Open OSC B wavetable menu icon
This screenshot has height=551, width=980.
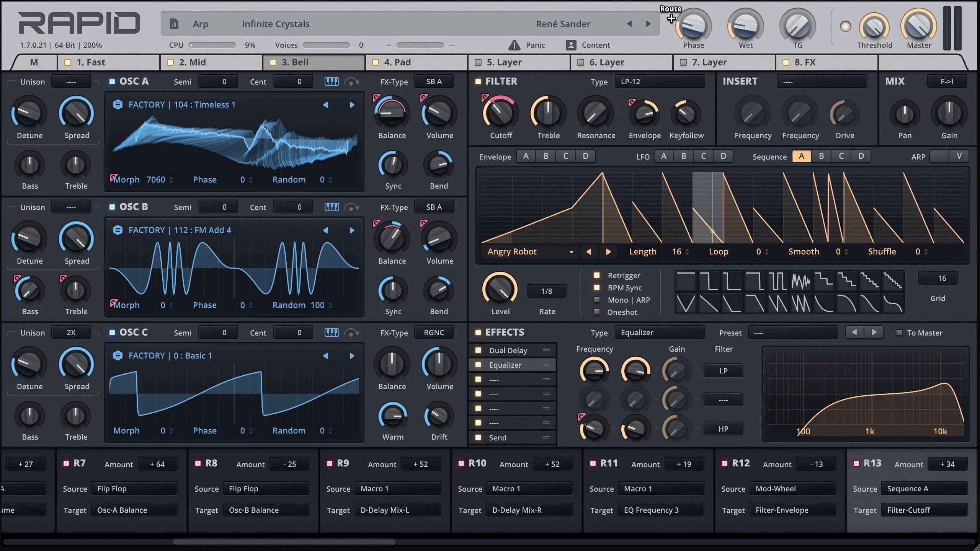coord(118,230)
